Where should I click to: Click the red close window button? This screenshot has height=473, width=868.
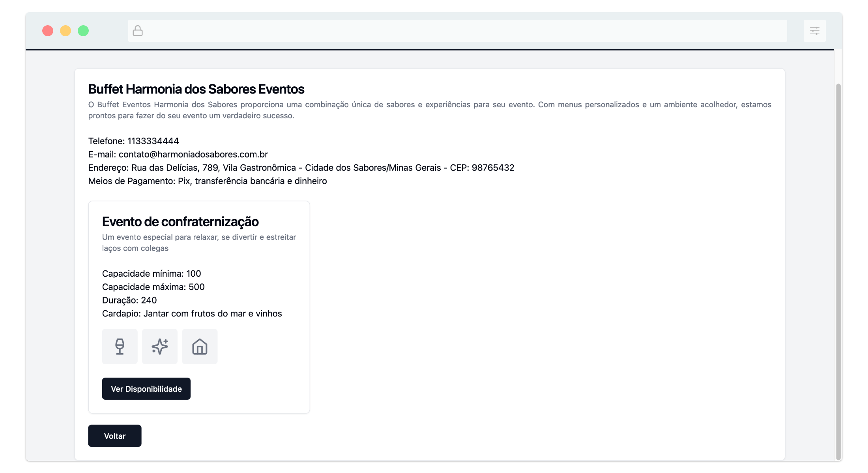click(x=48, y=31)
